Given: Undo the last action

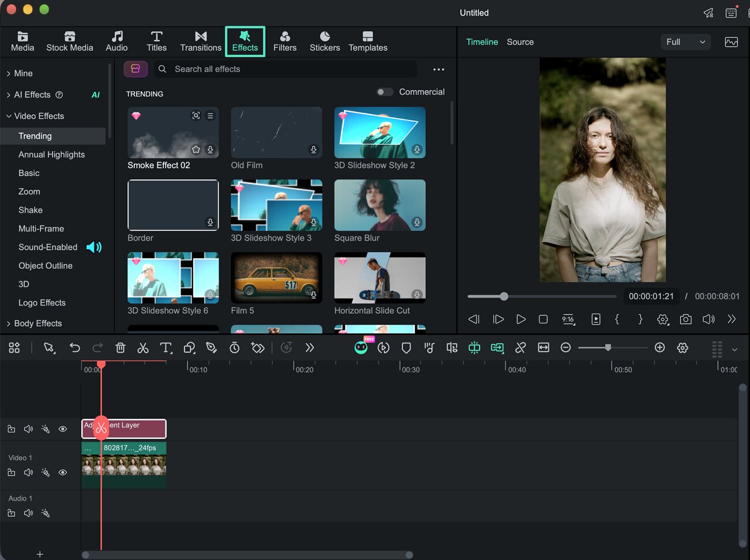Looking at the screenshot, I should pyautogui.click(x=74, y=348).
